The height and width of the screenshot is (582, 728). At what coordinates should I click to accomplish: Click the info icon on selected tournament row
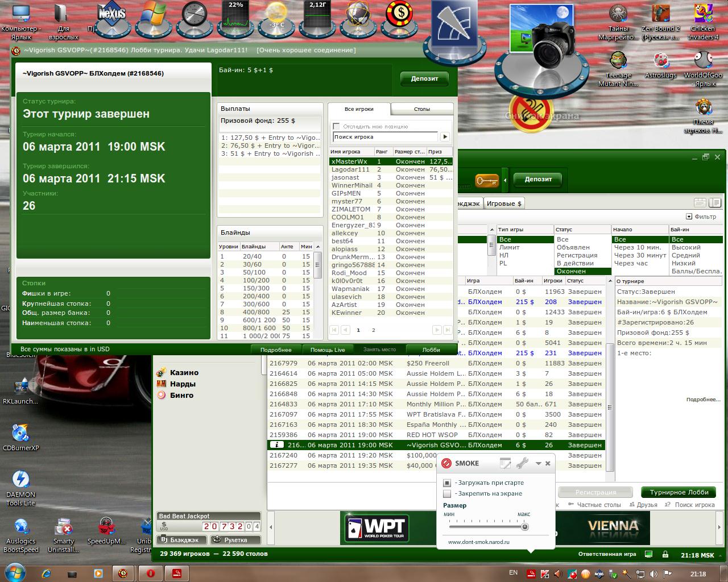click(276, 445)
